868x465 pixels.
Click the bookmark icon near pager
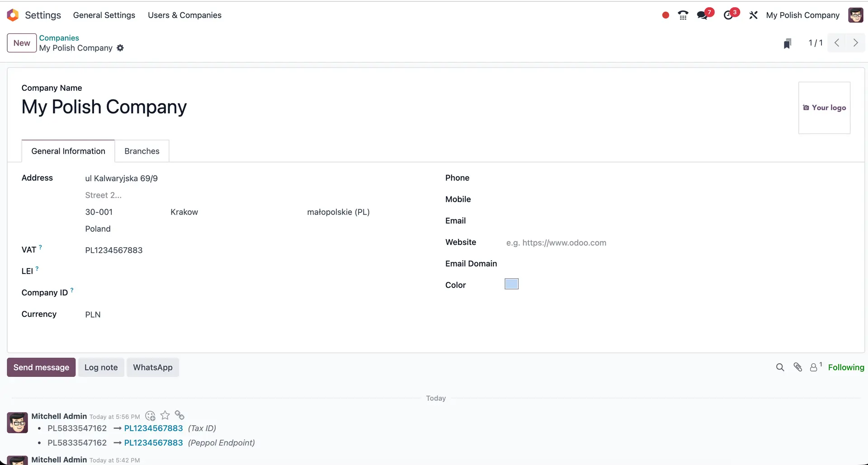tap(787, 43)
